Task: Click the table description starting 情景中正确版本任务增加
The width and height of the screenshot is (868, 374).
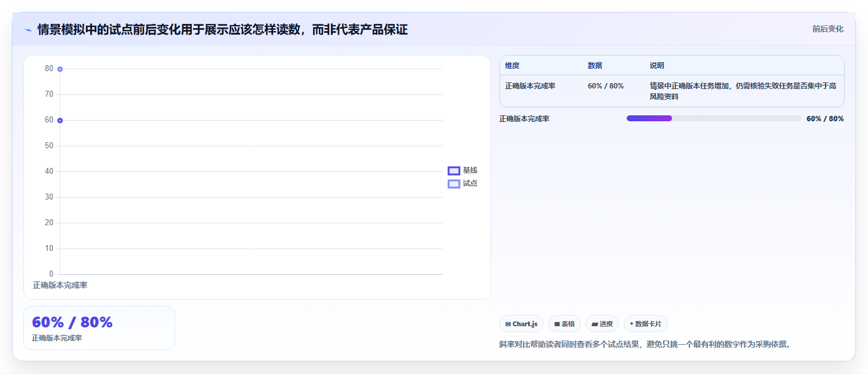Action: 743,91
